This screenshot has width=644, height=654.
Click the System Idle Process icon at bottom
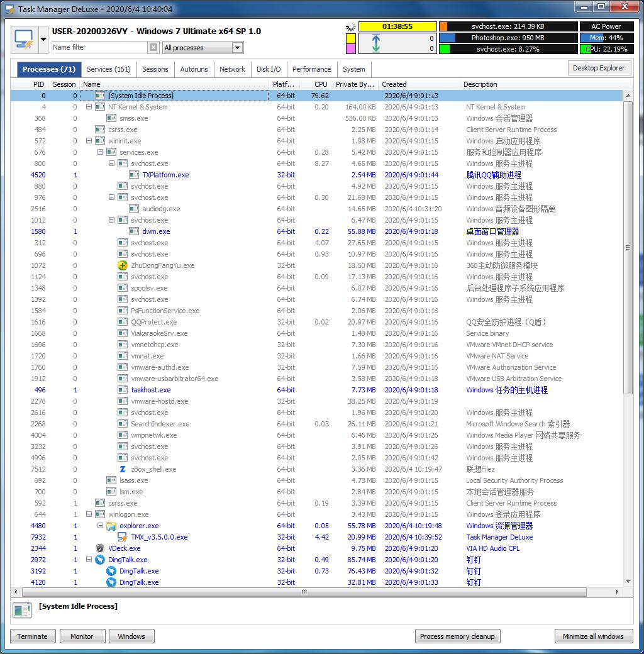21,611
